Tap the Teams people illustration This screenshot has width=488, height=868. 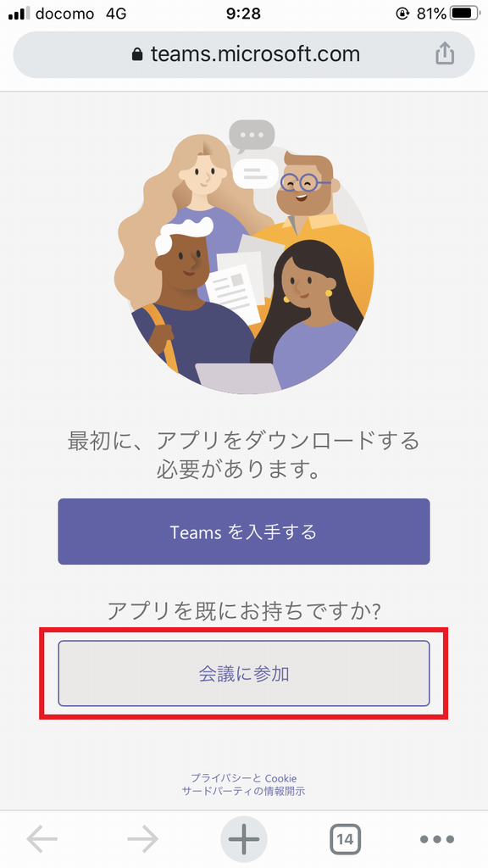point(244,255)
